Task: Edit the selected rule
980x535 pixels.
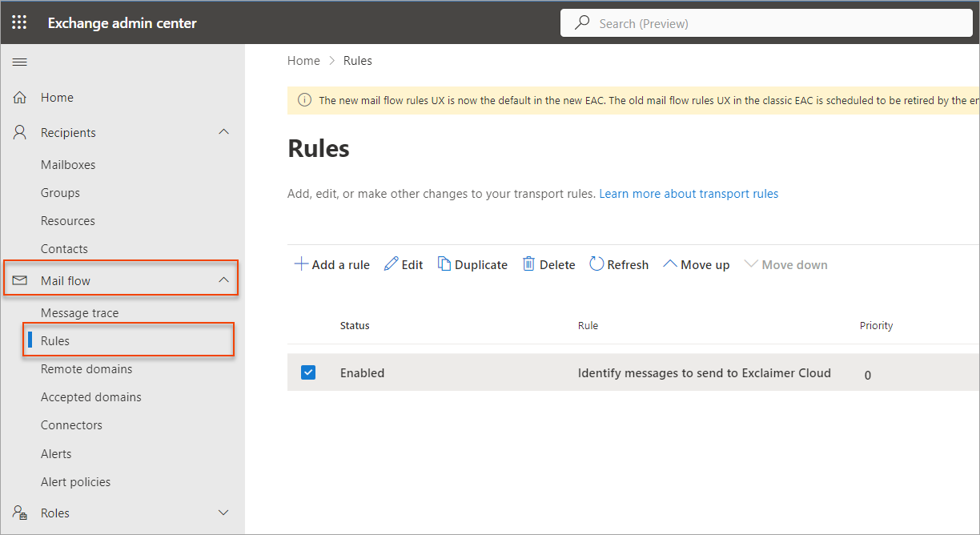Action: point(404,265)
